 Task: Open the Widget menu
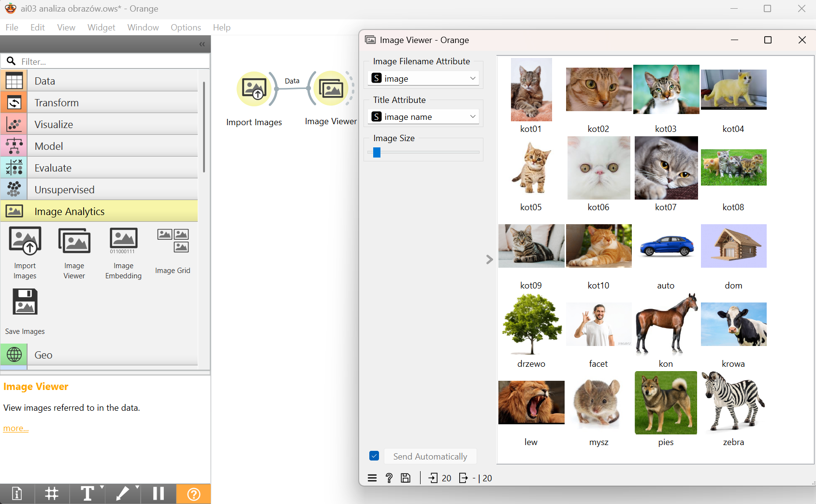[x=101, y=28]
